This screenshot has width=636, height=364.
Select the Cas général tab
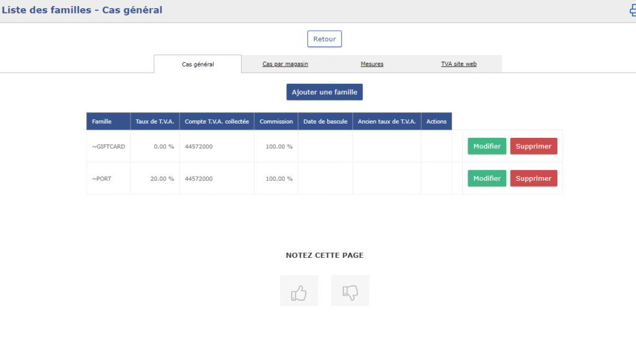tap(198, 64)
